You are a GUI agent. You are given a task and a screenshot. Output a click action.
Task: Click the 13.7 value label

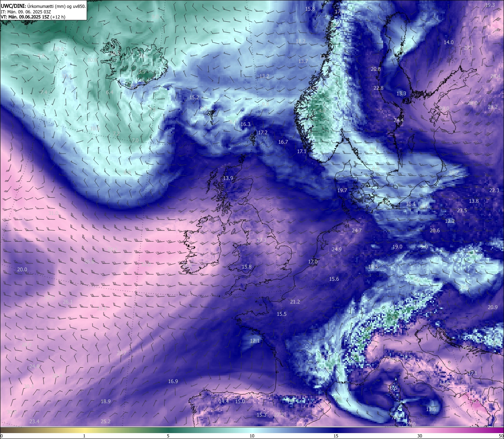303,61
